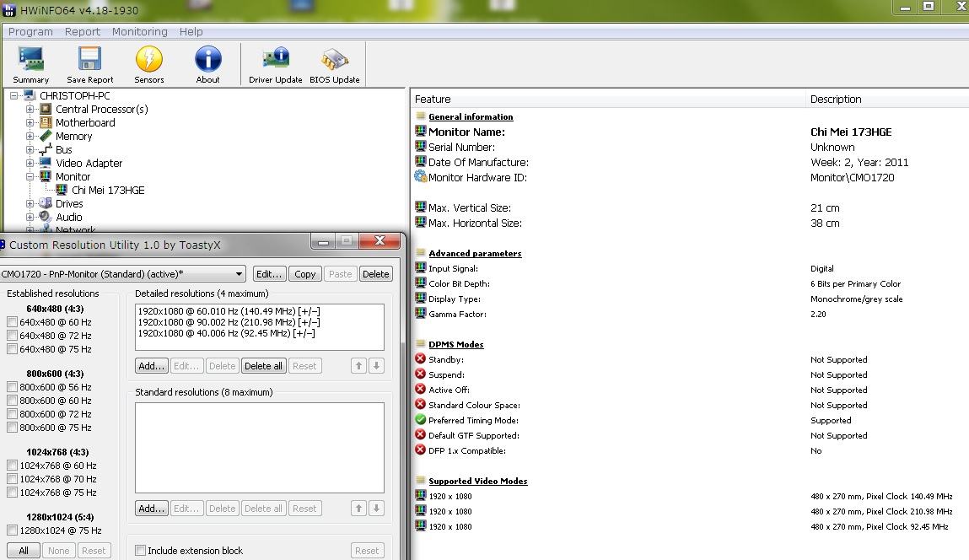This screenshot has height=560, width=969.
Task: Click Add... under Standard resolutions
Action: (x=152, y=508)
